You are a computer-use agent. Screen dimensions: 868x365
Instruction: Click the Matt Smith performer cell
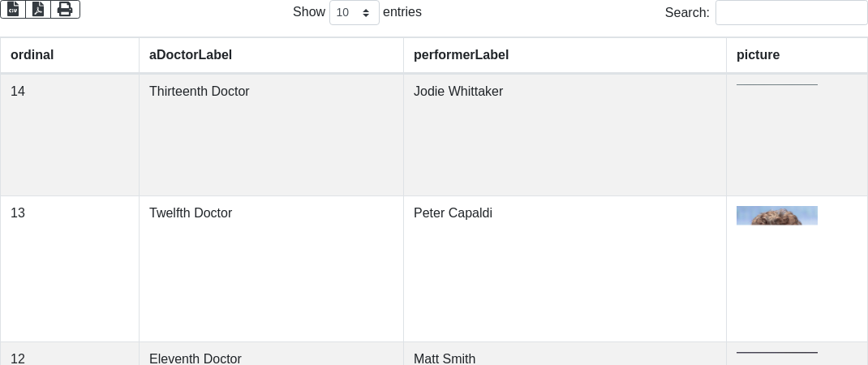[x=445, y=359]
